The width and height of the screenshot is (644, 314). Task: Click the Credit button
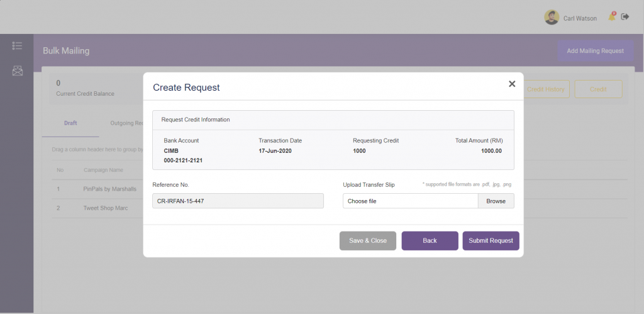[598, 89]
